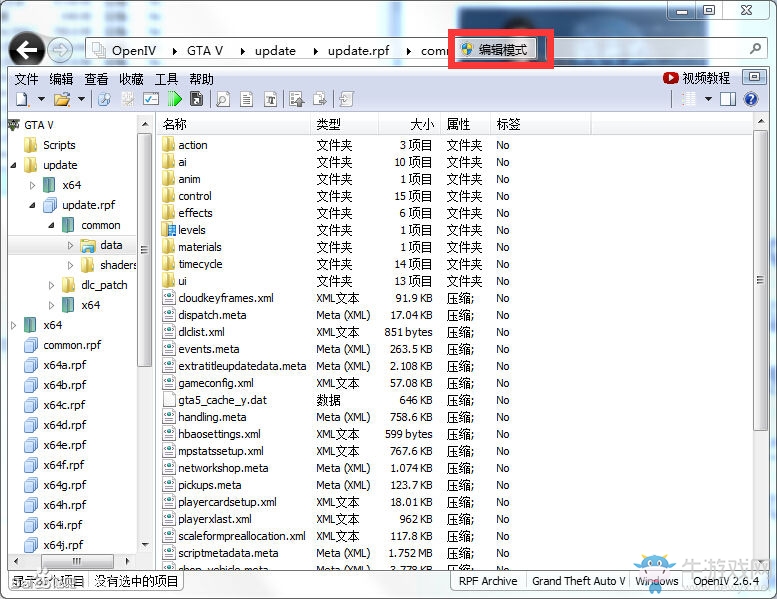The image size is (777, 599).
Task: Toggle the RPF Archive status button
Action: [x=487, y=581]
